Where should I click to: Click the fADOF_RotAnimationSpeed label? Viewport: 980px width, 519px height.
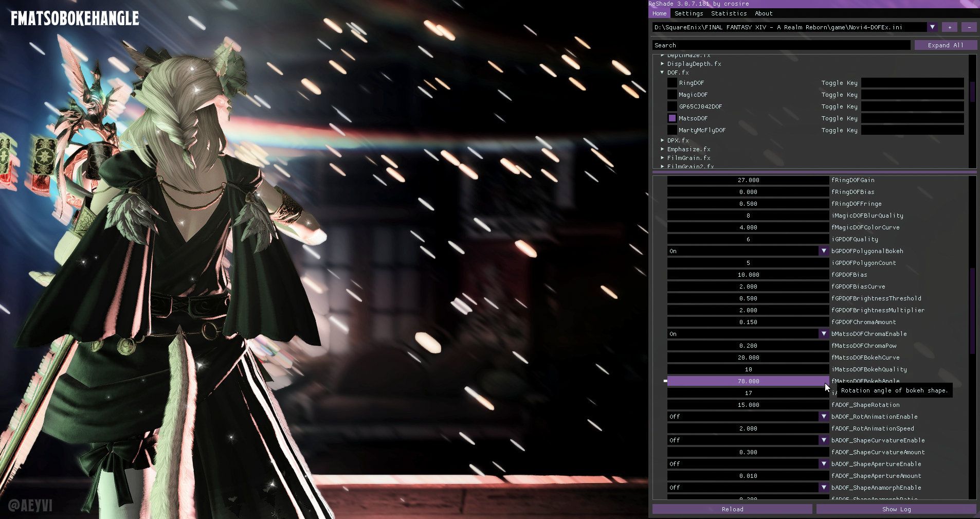(873, 428)
